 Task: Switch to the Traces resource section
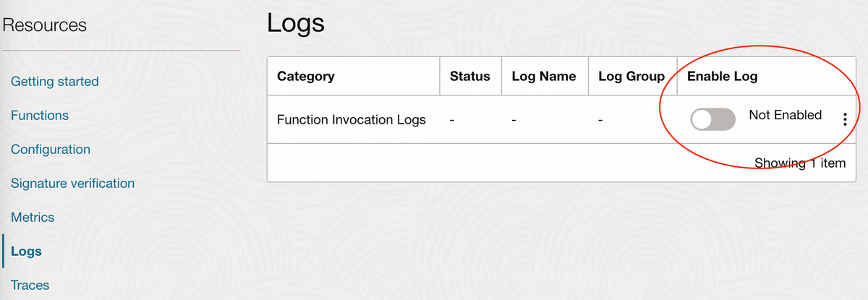point(30,286)
